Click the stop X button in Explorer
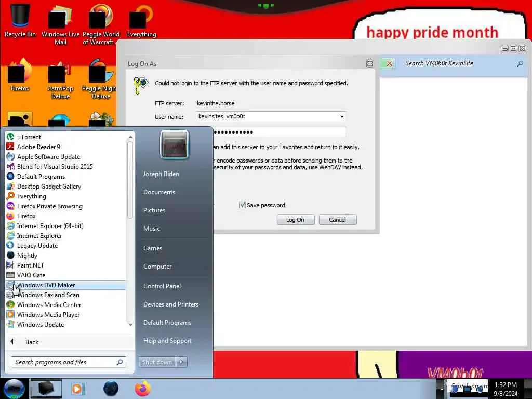This screenshot has height=399, width=532. pyautogui.click(x=389, y=63)
